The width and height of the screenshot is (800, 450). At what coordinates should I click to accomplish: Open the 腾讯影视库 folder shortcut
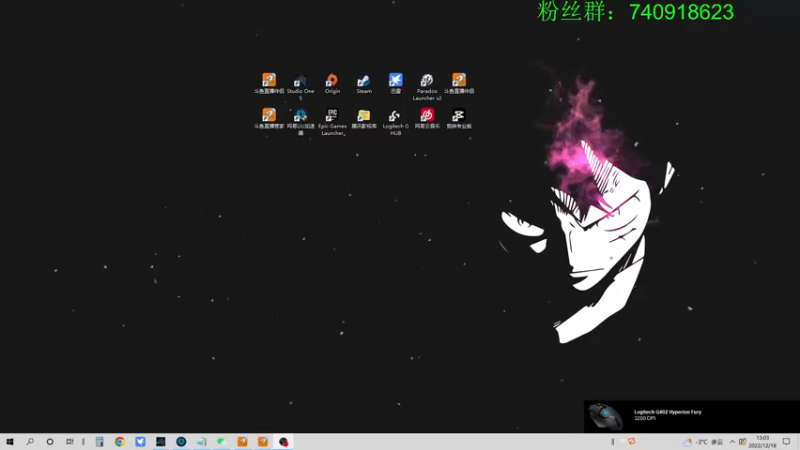[364, 118]
